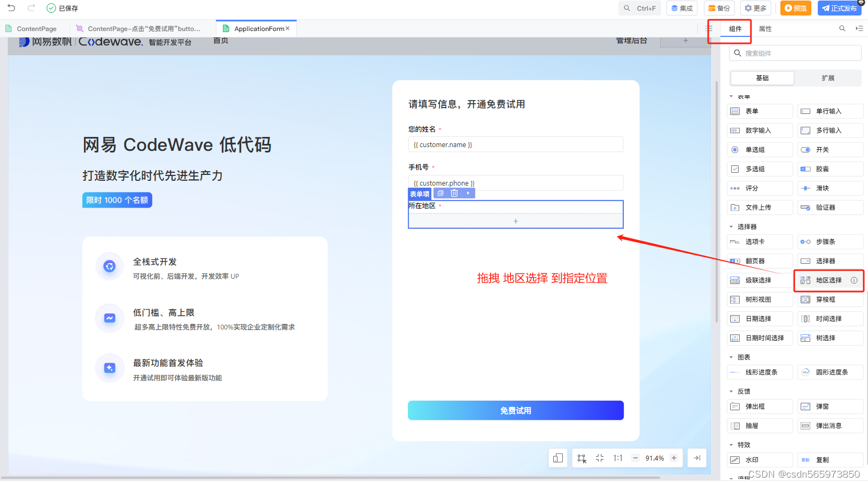Screen dimensions: 868x483
Task: Select the 抽屉 drawer component
Action: click(760, 426)
